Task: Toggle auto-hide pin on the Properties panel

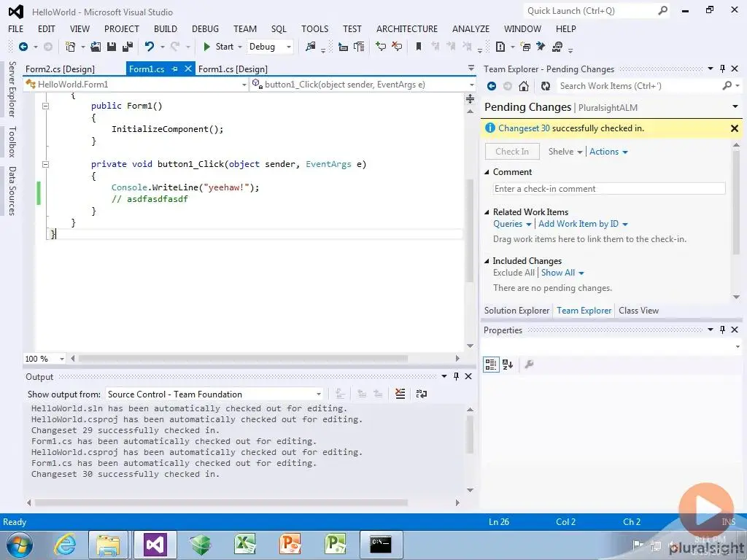Action: pyautogui.click(x=722, y=330)
